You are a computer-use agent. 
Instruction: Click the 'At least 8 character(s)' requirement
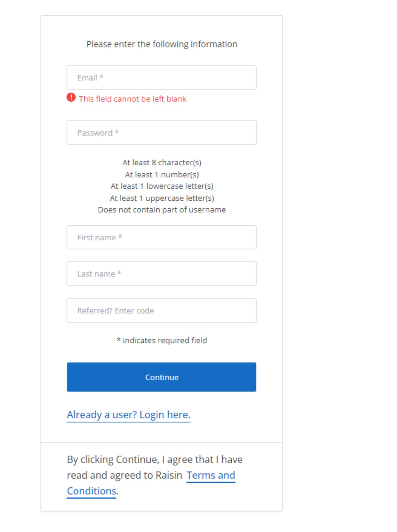[162, 163]
